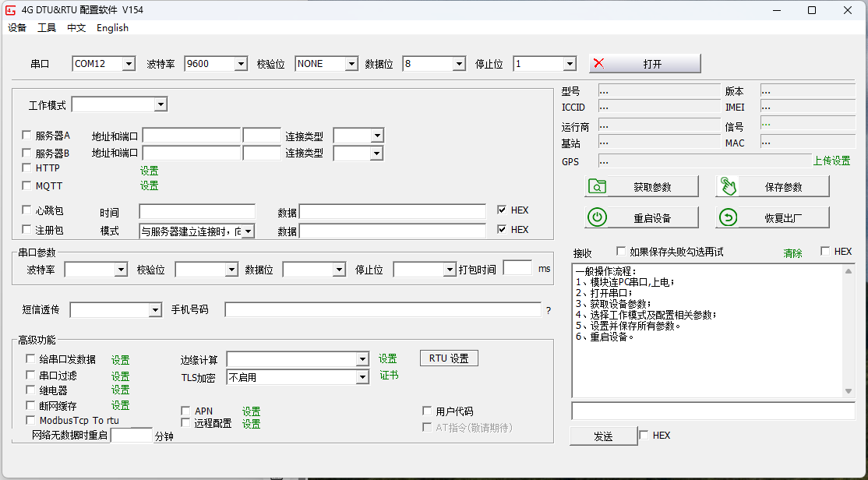Uncheck the HEX box for 心跳包 data
Screen dimensions: 868x480
[x=503, y=210]
